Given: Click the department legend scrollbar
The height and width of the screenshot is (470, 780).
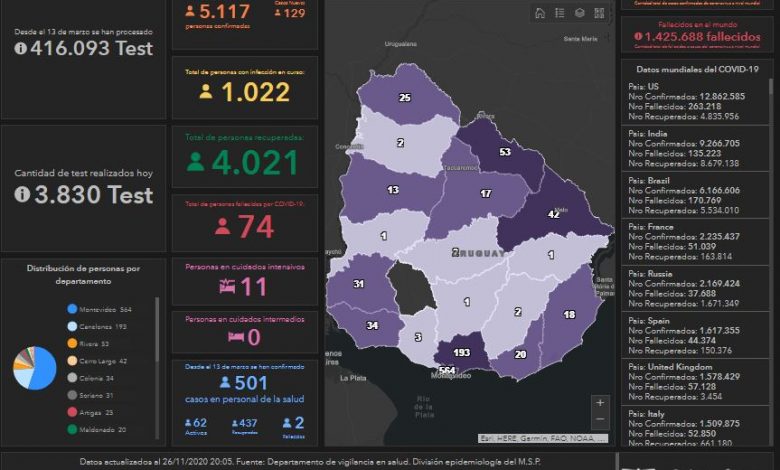Looking at the screenshot, I should 156,340.
